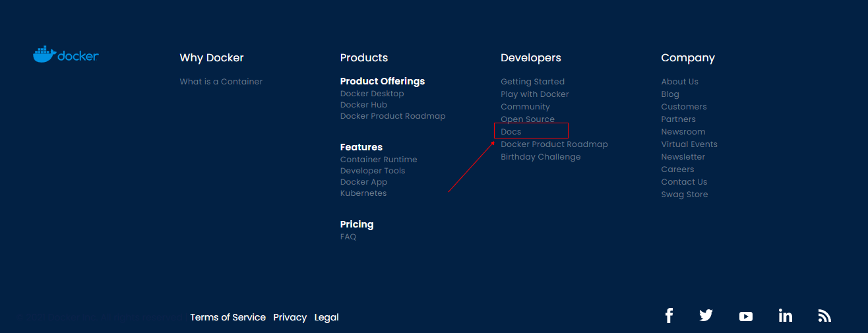Go to What is a Container
This screenshot has height=333, width=868.
click(x=221, y=82)
